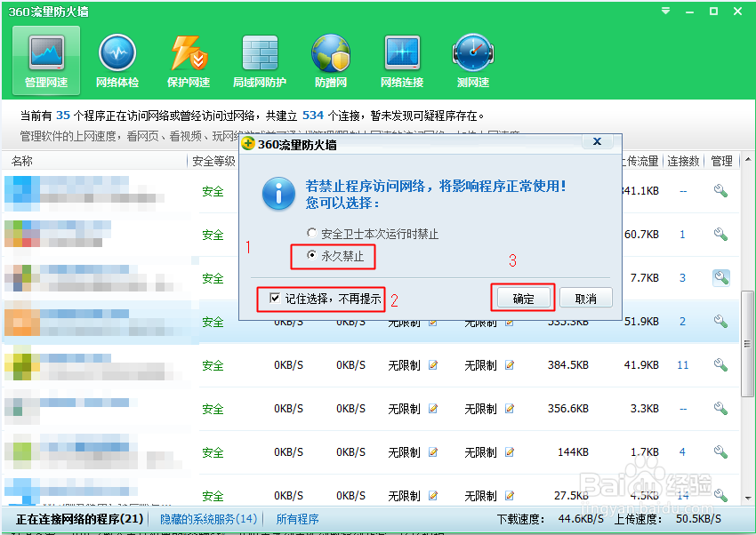
Task: Confirm with the 确定 button
Action: (x=523, y=298)
